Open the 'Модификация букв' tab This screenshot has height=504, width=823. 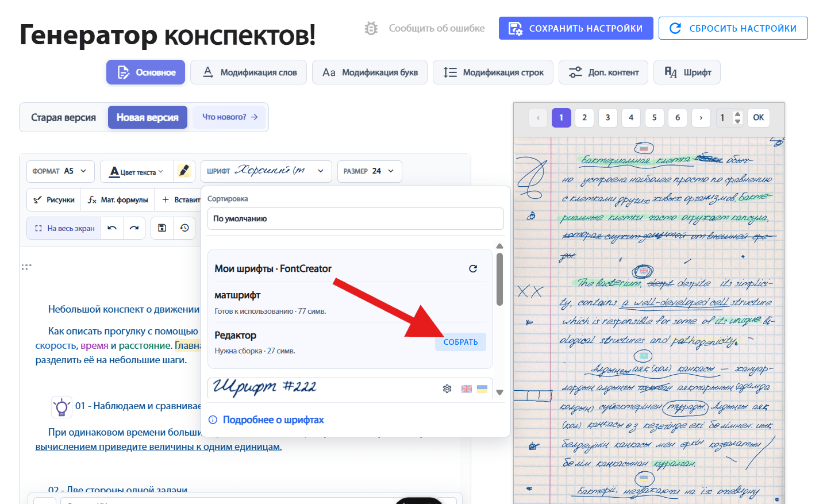click(370, 72)
